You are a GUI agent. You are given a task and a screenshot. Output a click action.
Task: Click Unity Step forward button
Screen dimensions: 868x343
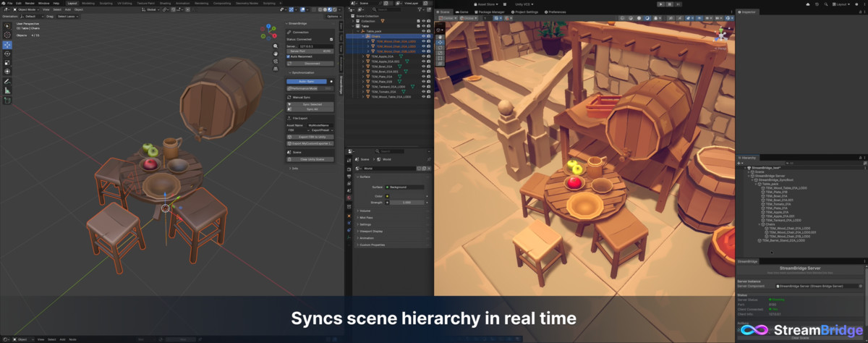click(679, 4)
